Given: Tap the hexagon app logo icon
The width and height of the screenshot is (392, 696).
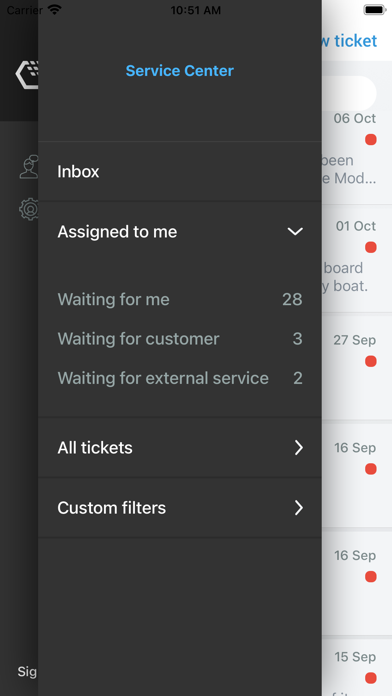Looking at the screenshot, I should click(x=28, y=74).
